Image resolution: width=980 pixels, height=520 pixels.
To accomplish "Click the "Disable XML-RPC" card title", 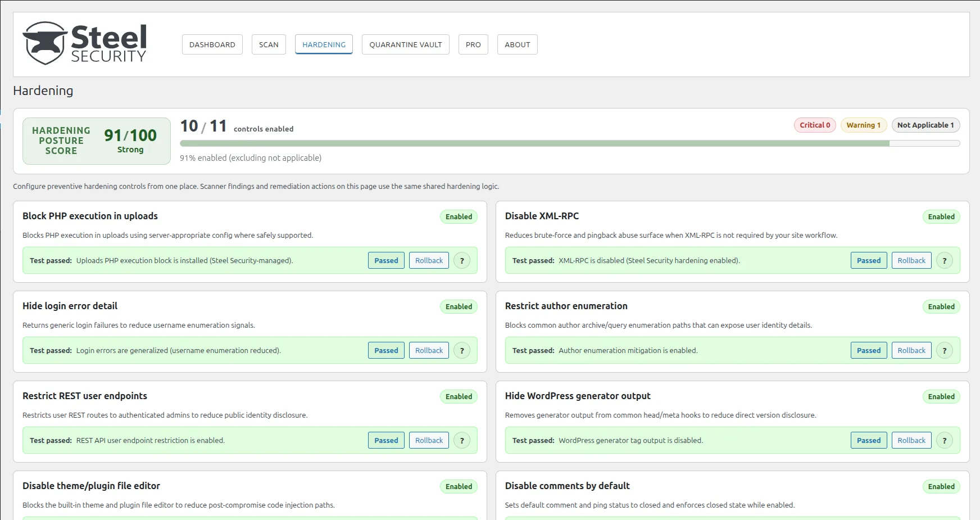I will click(542, 216).
